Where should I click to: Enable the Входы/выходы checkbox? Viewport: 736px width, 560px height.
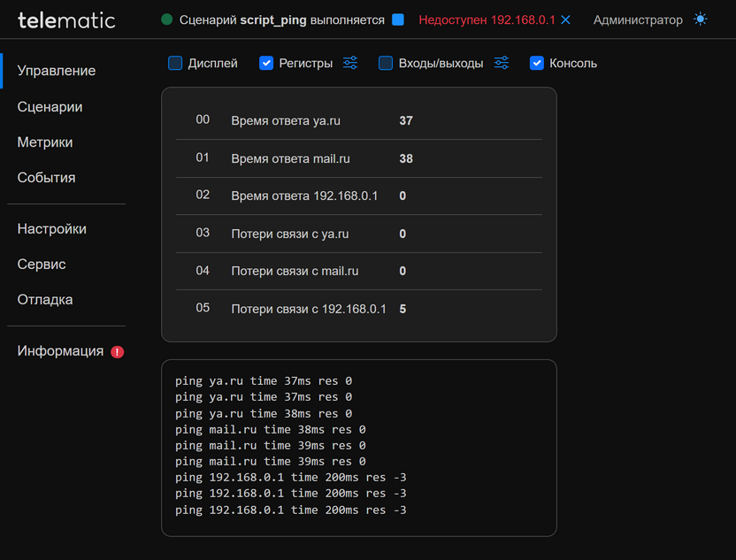(386, 63)
